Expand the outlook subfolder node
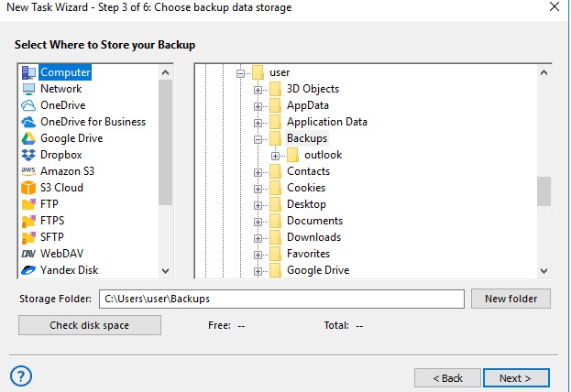Viewport: 571px width, 392px height. point(275,156)
